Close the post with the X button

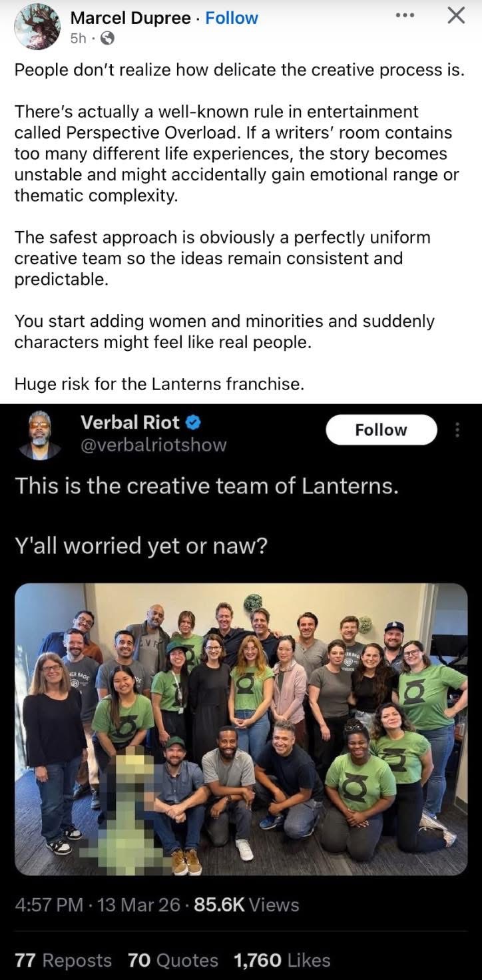pos(456,16)
